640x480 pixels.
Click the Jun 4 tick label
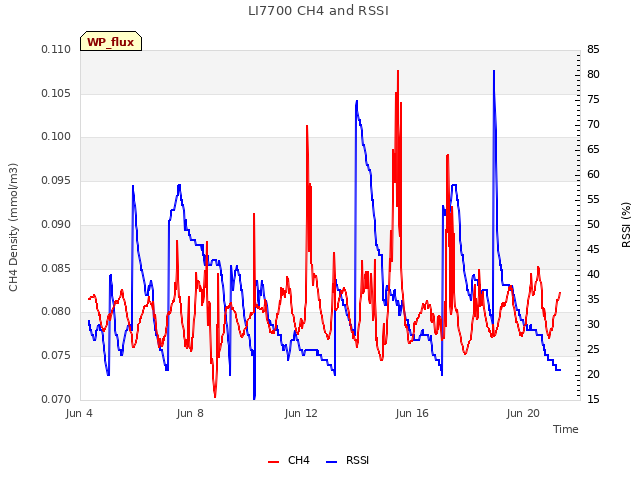(79, 413)
